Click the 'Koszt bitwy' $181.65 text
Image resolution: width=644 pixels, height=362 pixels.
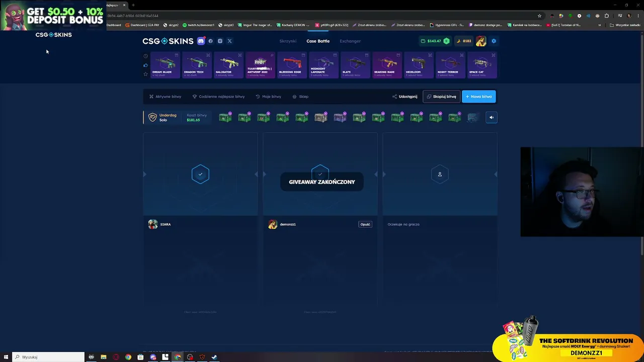[196, 118]
